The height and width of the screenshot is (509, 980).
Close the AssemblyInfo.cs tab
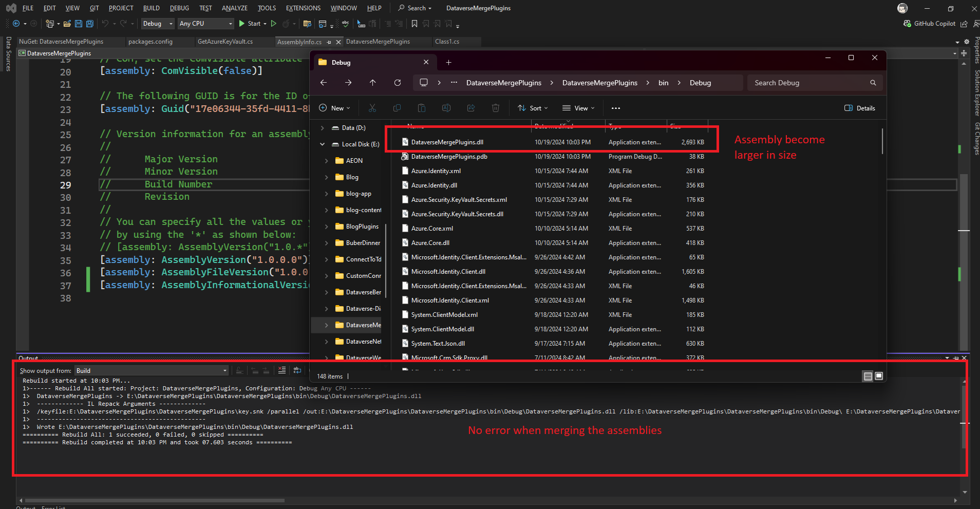338,42
